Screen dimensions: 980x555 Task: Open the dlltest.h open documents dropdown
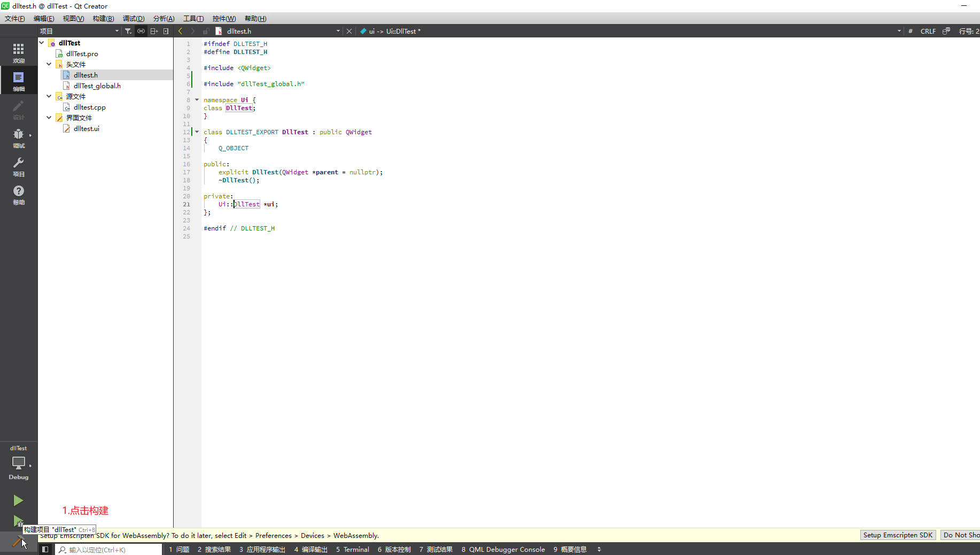(x=278, y=31)
